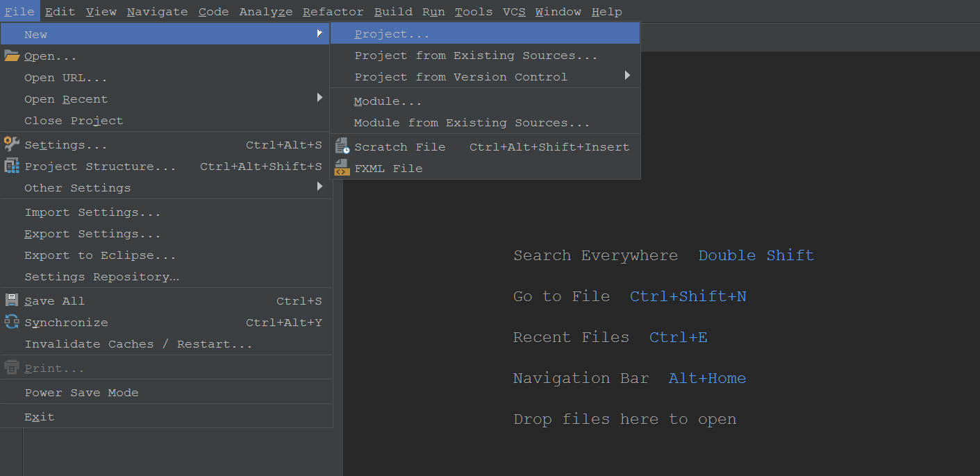This screenshot has width=980, height=476.
Task: Open the View menu
Action: point(101,12)
